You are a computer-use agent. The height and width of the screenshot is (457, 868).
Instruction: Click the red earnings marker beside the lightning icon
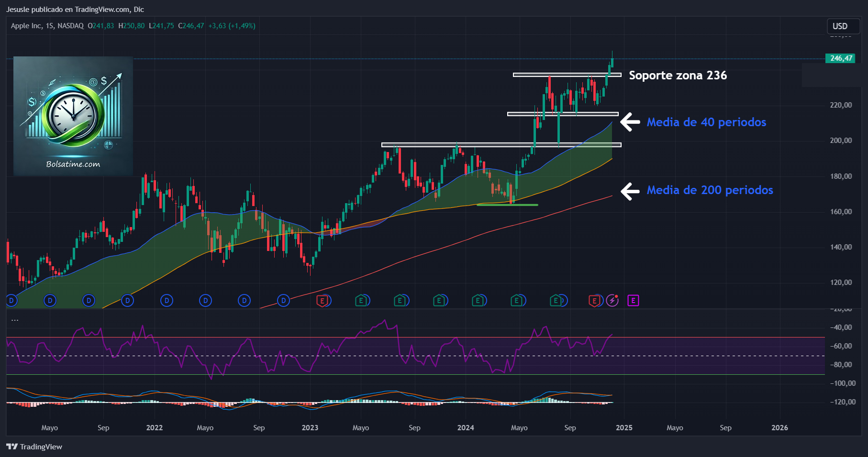coord(594,300)
